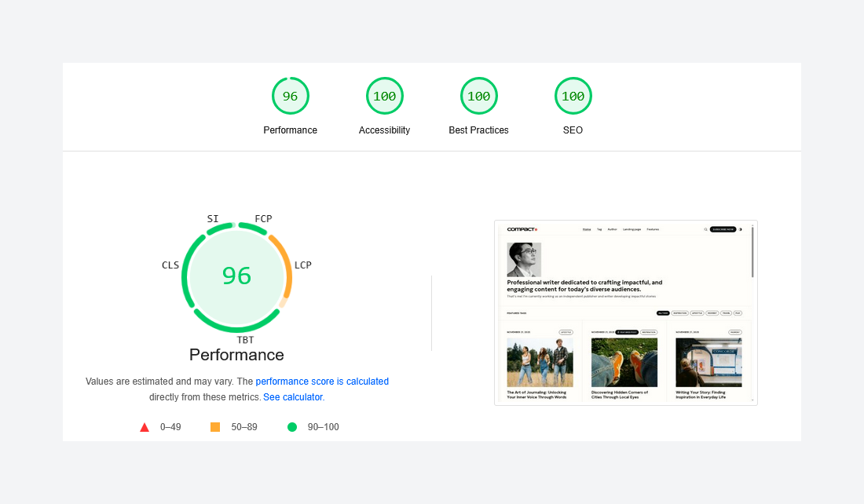Click the Accessibility score circle showing 100
The height and width of the screenshot is (504, 864).
pos(384,95)
